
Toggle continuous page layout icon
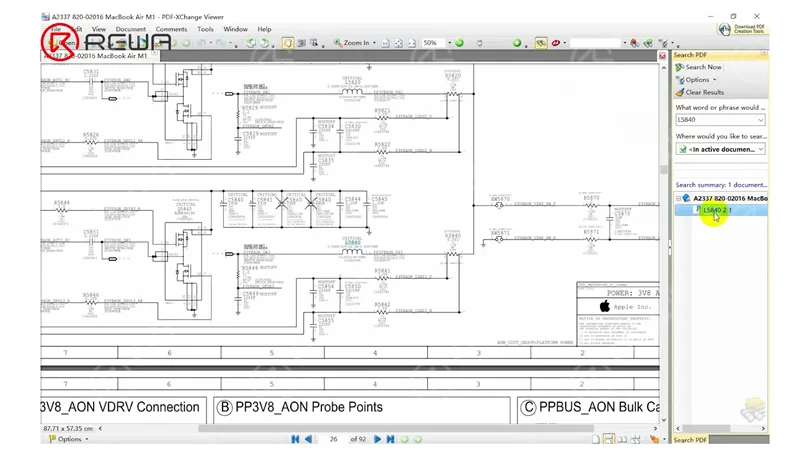609,440
